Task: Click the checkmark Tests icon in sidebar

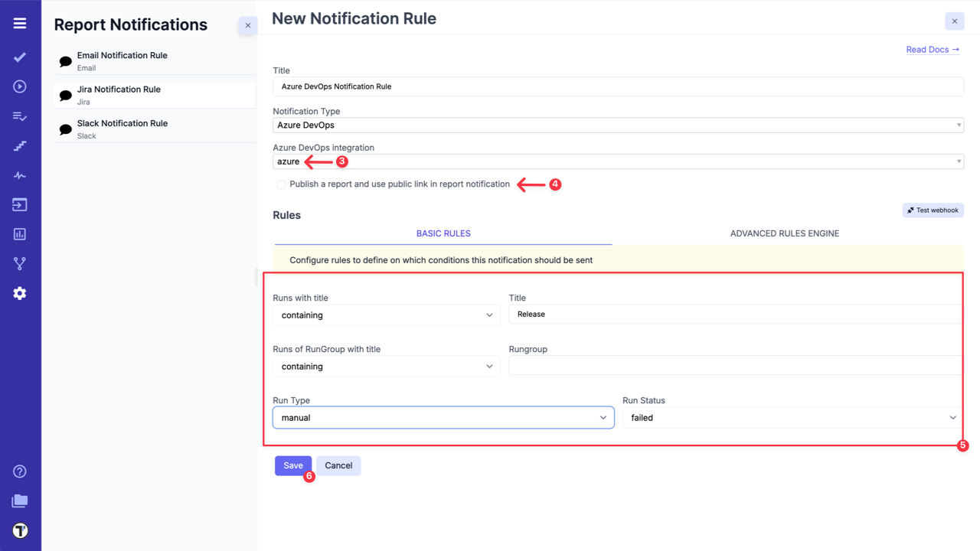Action: [20, 57]
